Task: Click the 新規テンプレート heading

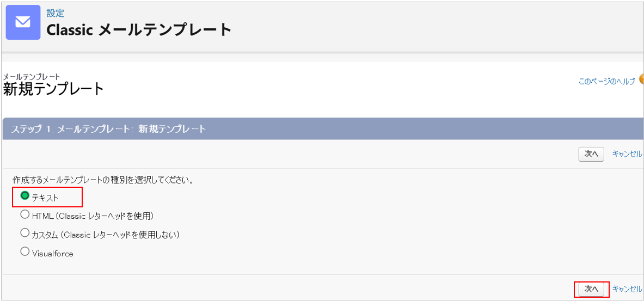Action: [53, 89]
